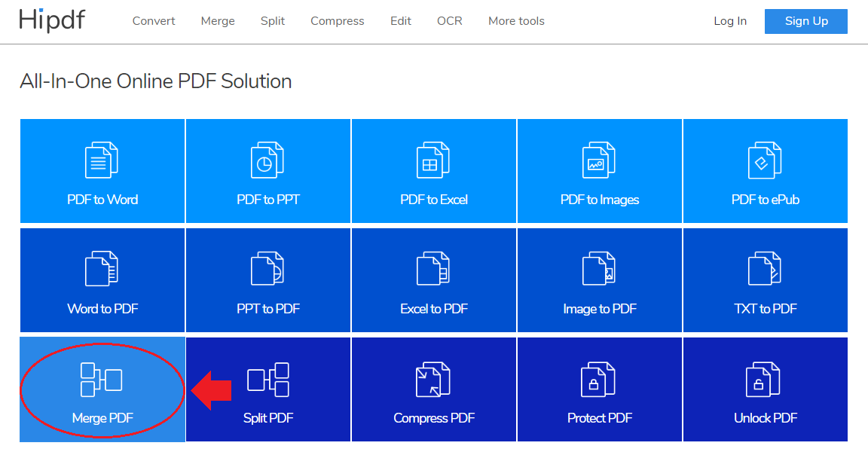Click the Word to PDF label

102,309
